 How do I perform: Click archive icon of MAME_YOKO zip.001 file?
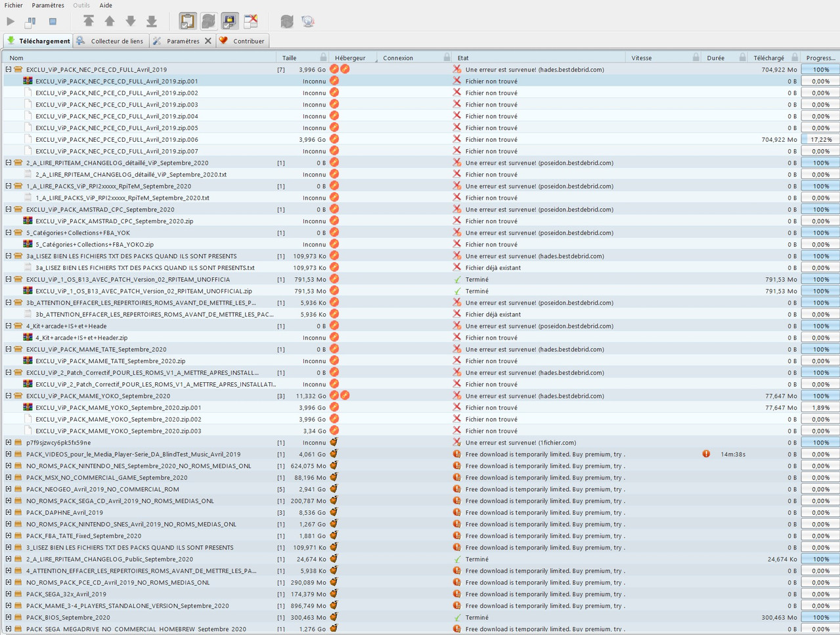point(28,407)
